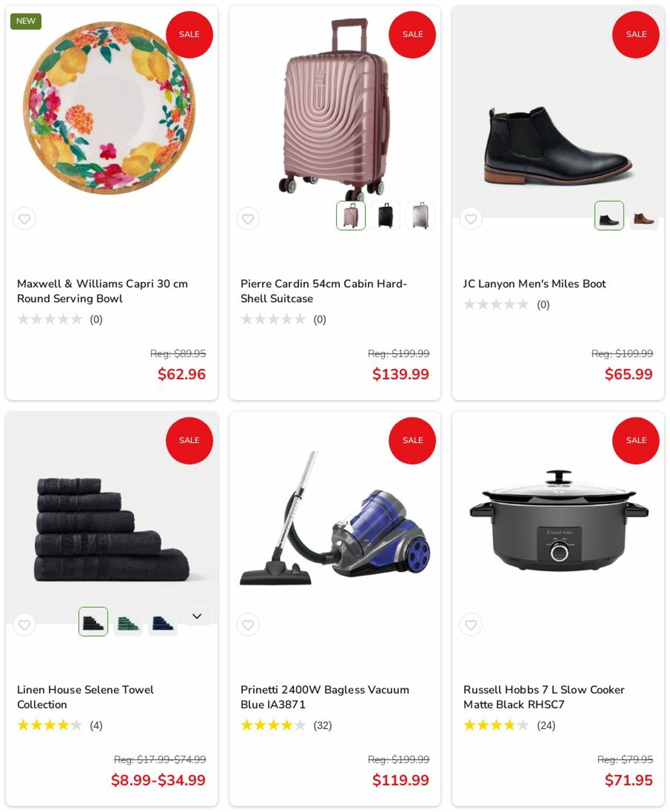This screenshot has width=670, height=812.
Task: Favorite the Pierre Cardin suitcase with heart
Action: point(248,219)
